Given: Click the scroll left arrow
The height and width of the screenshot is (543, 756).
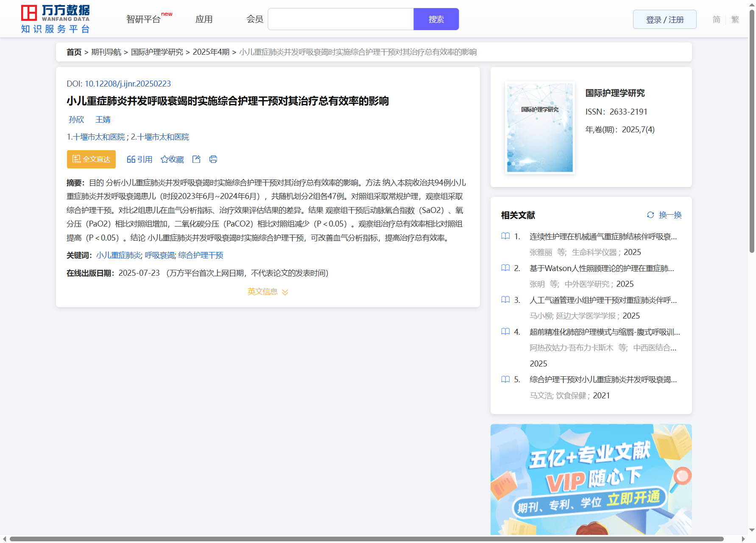Looking at the screenshot, I should (4, 539).
